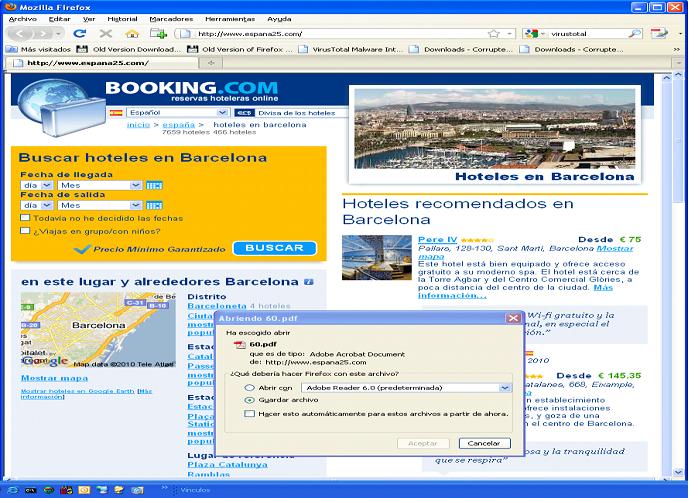Open the Historial menu
Viewport: 689px width, 498px height.
pyautogui.click(x=122, y=19)
